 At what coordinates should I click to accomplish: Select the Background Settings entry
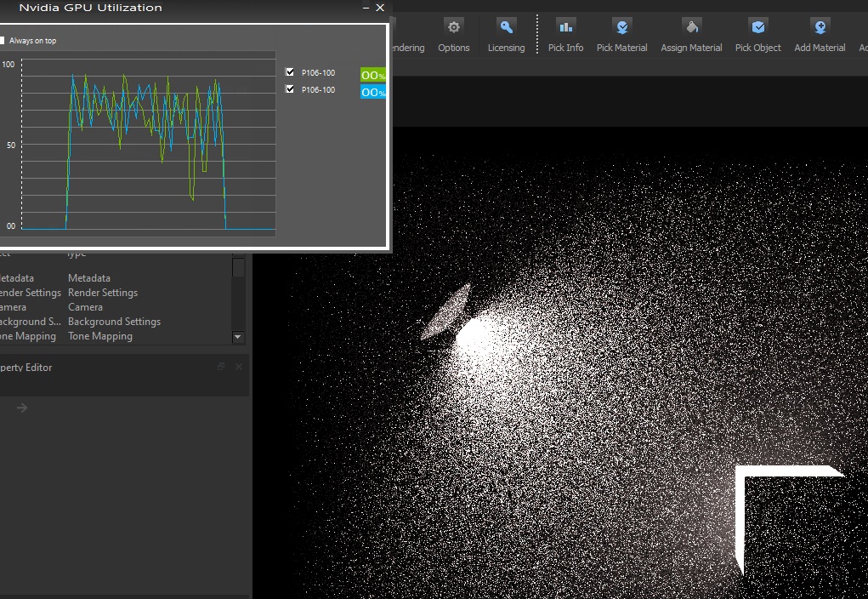point(114,322)
